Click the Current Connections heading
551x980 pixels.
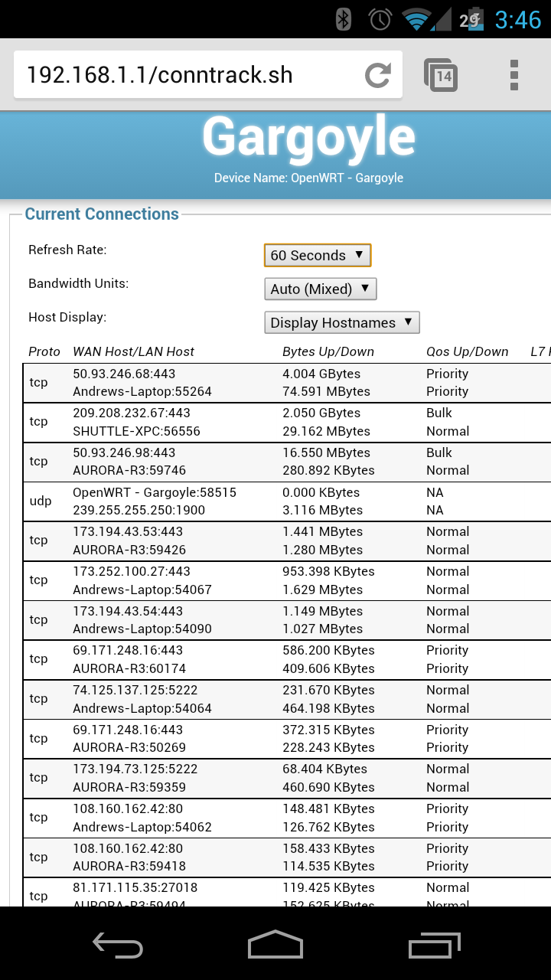(102, 214)
